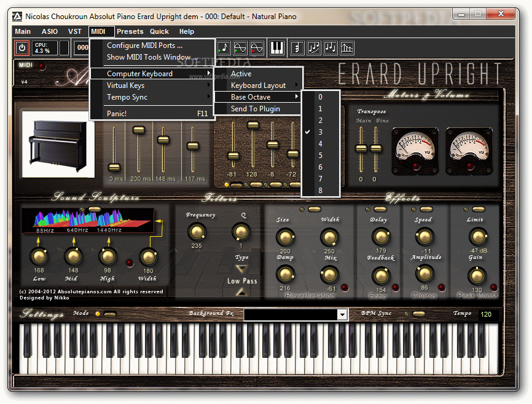Choose Configure MIDI Ports menu entry
The height and width of the screenshot is (404, 532).
coord(152,46)
